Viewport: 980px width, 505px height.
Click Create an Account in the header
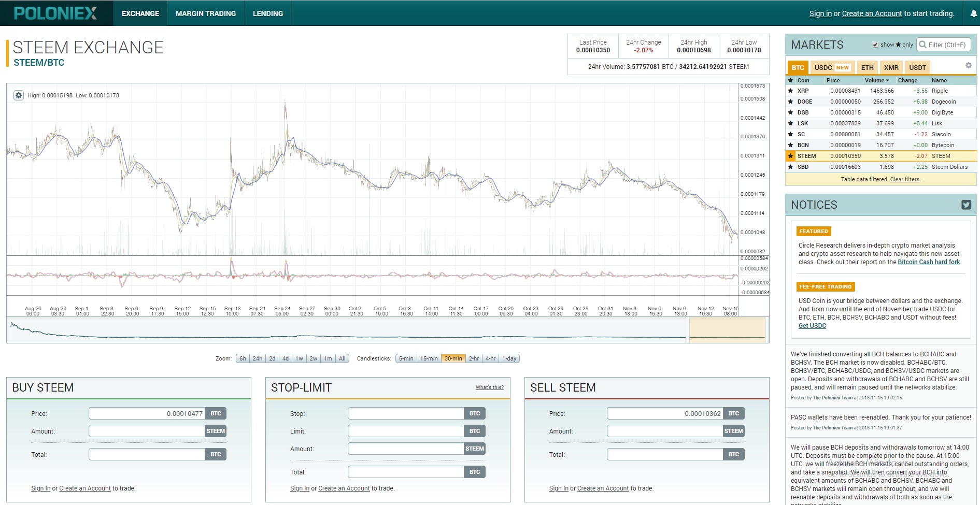(x=872, y=13)
